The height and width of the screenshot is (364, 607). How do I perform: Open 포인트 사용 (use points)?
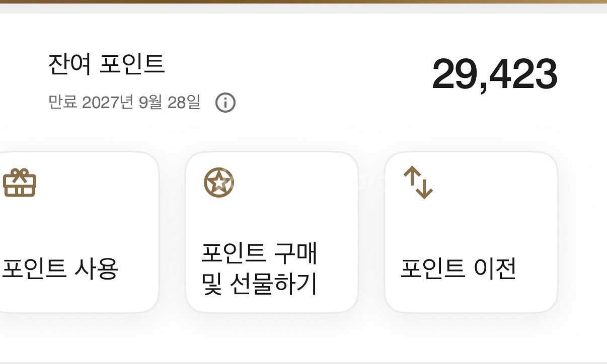coord(60,268)
